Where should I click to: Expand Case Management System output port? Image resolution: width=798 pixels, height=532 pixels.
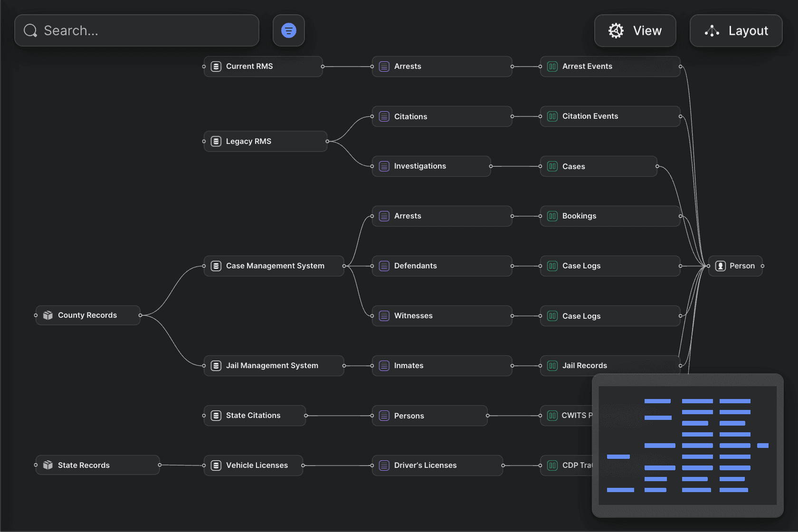pyautogui.click(x=344, y=266)
